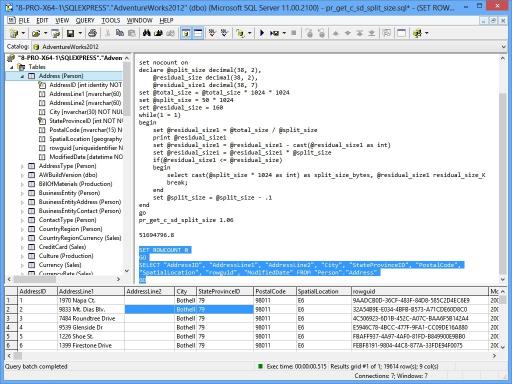Click the '7484 Roundtree Drive' cell

coord(91,319)
